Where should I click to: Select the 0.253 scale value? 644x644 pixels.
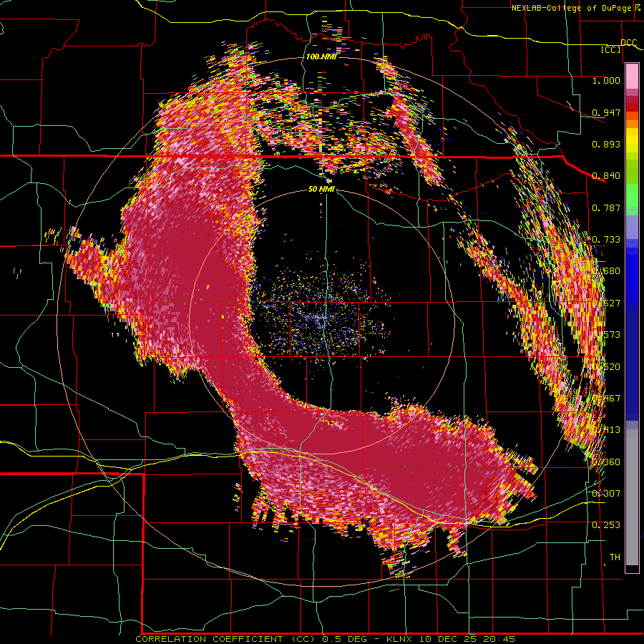tap(606, 525)
